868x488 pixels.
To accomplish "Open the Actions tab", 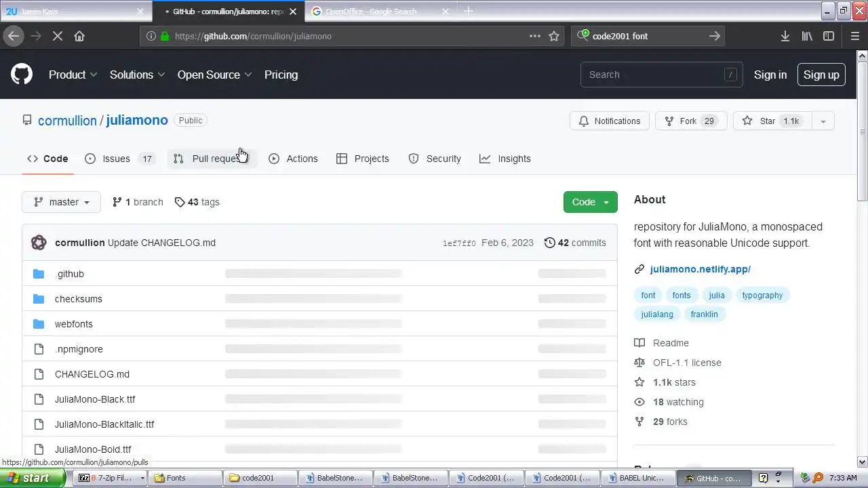I will coord(293,159).
